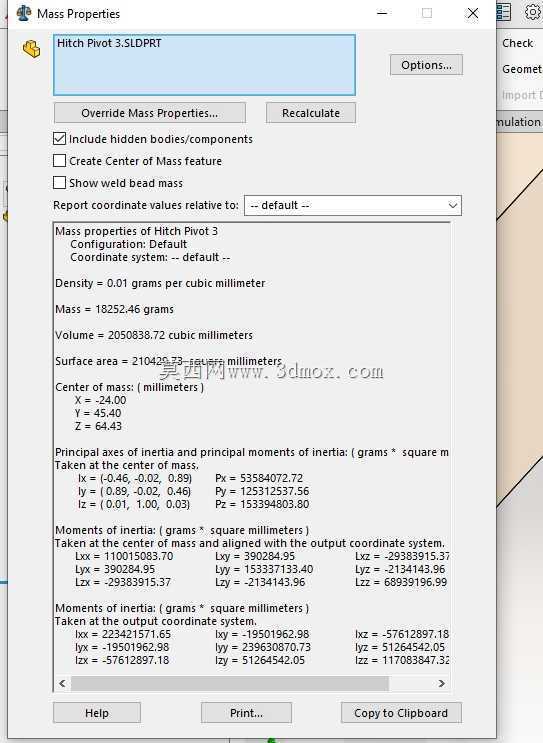Open the coordinate system default dropdown
This screenshot has width=543, height=743.
[353, 206]
